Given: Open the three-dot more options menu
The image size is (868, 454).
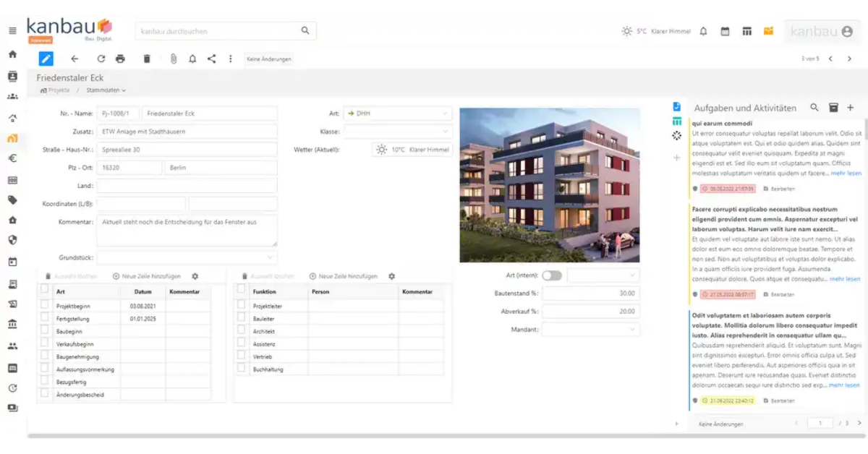Looking at the screenshot, I should click(231, 59).
